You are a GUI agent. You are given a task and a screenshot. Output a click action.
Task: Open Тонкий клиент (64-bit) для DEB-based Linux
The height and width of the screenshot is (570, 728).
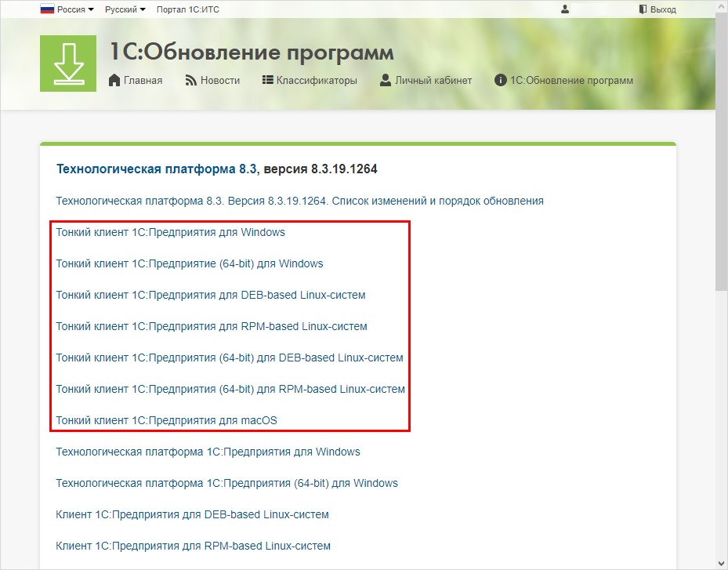click(x=230, y=358)
